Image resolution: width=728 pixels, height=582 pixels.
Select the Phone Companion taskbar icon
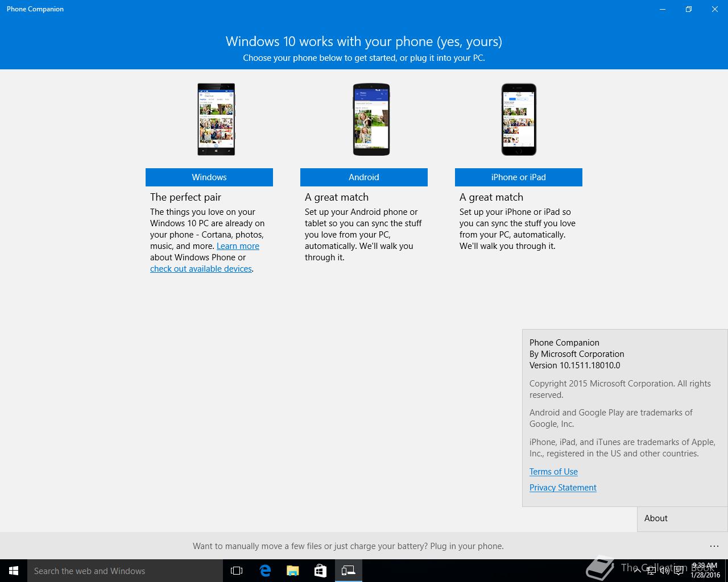pyautogui.click(x=348, y=571)
